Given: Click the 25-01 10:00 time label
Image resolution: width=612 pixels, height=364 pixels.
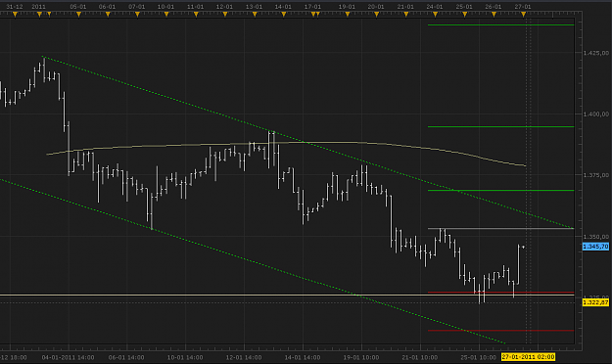Looking at the screenshot, I should coord(479,357).
